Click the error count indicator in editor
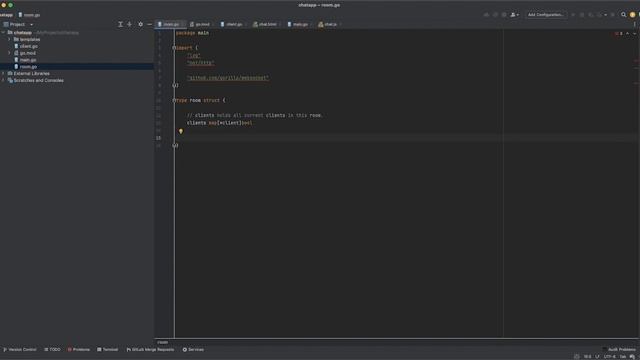 pos(618,33)
